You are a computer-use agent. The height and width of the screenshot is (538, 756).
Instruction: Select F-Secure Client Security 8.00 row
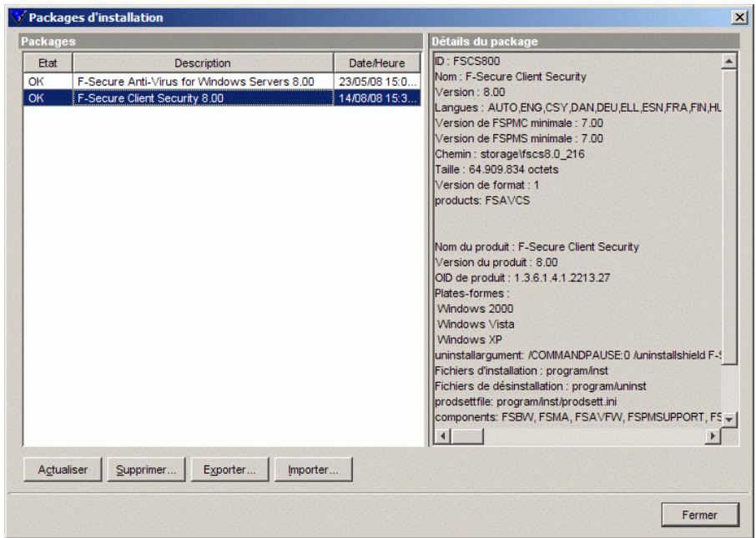[x=222, y=98]
